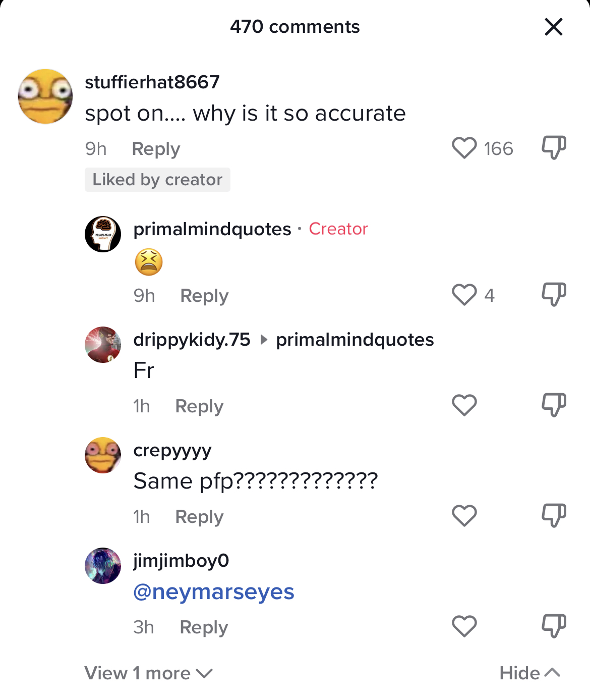The image size is (590, 700).
Task: Open the @neymarseyes mention
Action: point(214,591)
